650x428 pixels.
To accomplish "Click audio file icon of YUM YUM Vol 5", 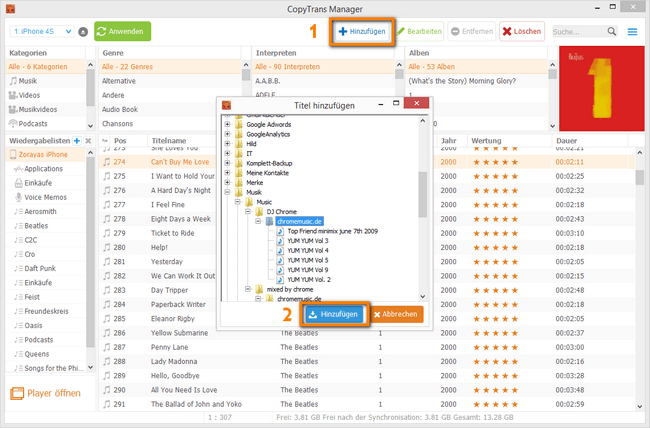I will tap(280, 260).
